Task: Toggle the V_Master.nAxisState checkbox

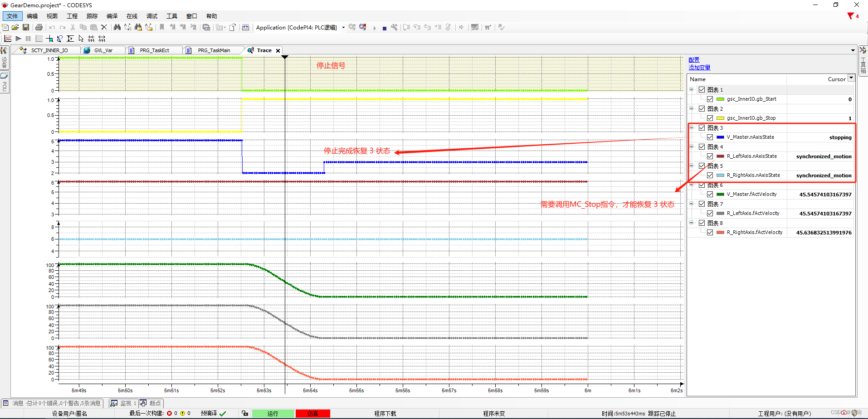Action: coord(710,137)
